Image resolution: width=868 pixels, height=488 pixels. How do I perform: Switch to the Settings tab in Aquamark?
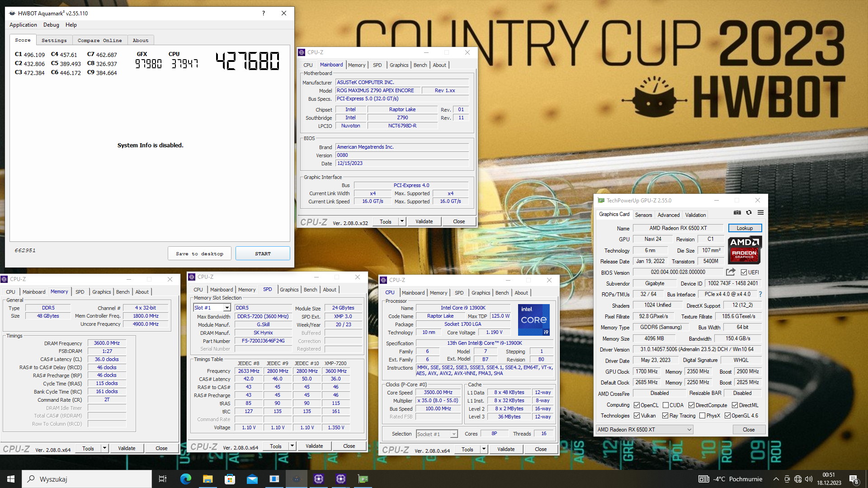click(54, 40)
